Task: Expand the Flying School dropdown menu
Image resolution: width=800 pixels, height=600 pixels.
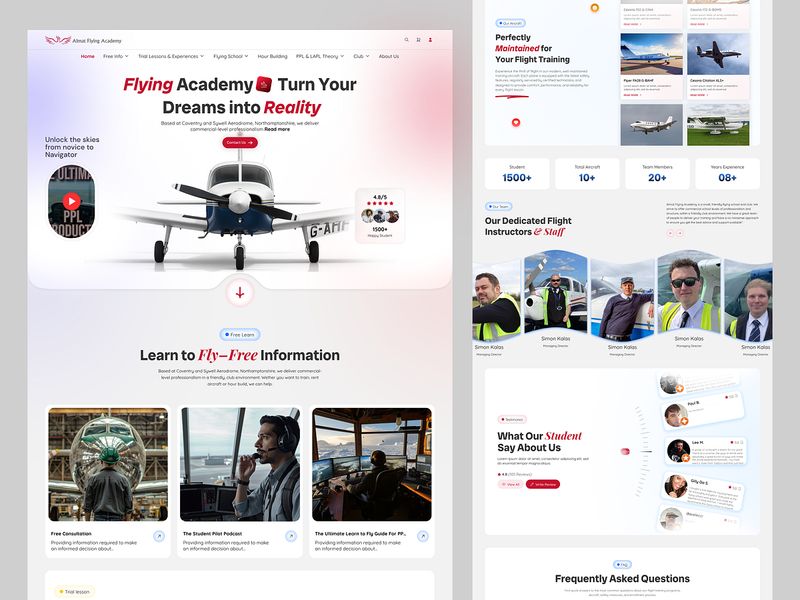Action: [x=231, y=56]
